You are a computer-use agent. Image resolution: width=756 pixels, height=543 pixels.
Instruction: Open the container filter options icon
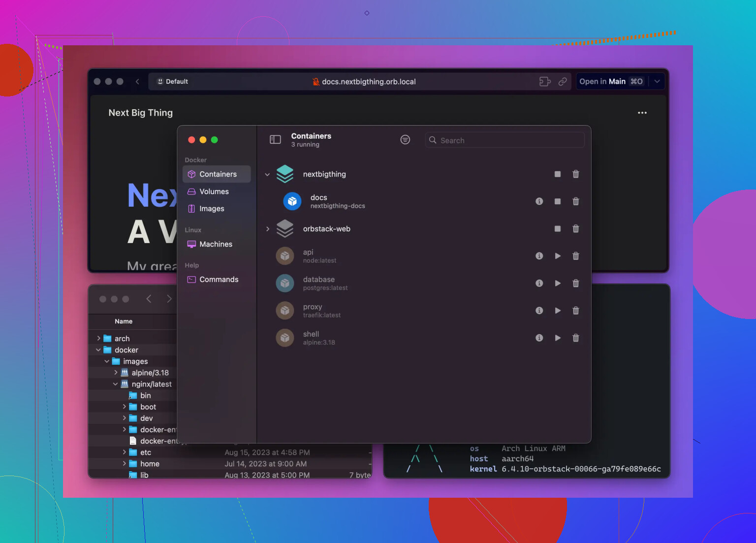pos(405,140)
